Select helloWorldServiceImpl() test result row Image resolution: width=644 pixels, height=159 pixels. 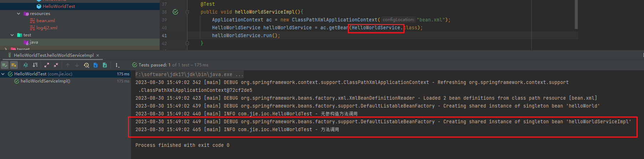[65, 81]
